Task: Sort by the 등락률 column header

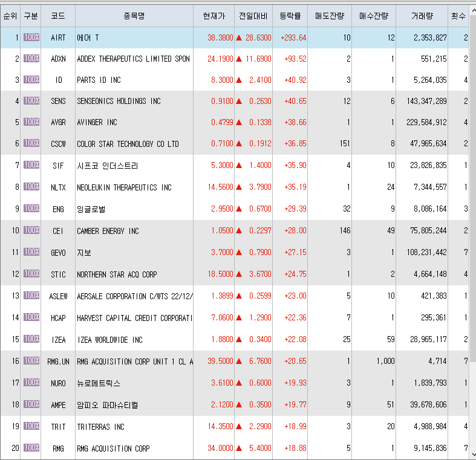Action: click(290, 16)
